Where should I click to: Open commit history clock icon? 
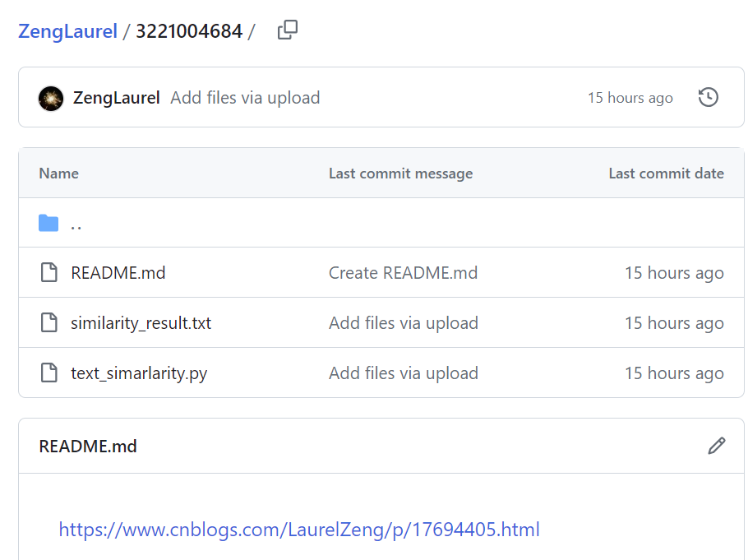[x=708, y=98]
